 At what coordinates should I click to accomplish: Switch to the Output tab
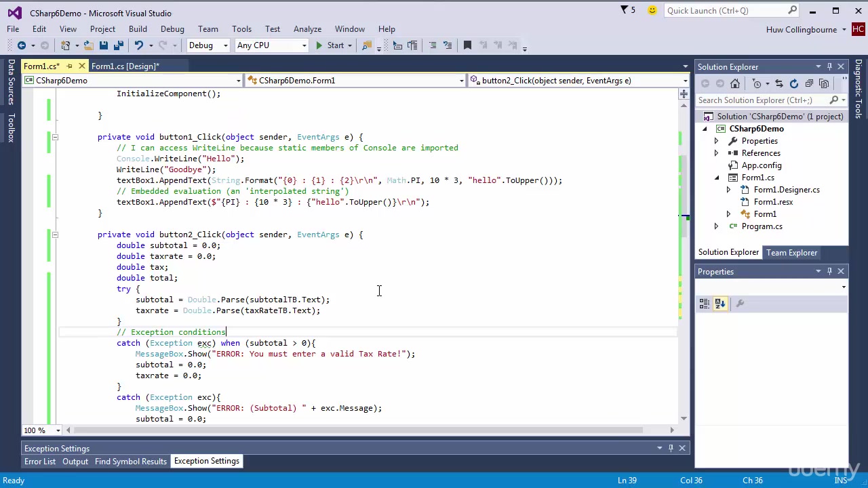(75, 462)
